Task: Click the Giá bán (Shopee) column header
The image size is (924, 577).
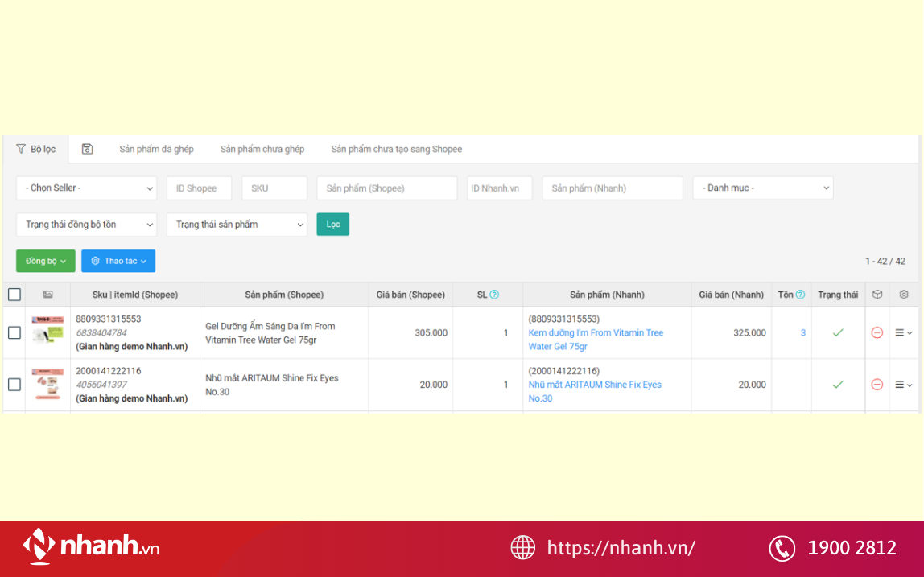Action: pyautogui.click(x=410, y=294)
